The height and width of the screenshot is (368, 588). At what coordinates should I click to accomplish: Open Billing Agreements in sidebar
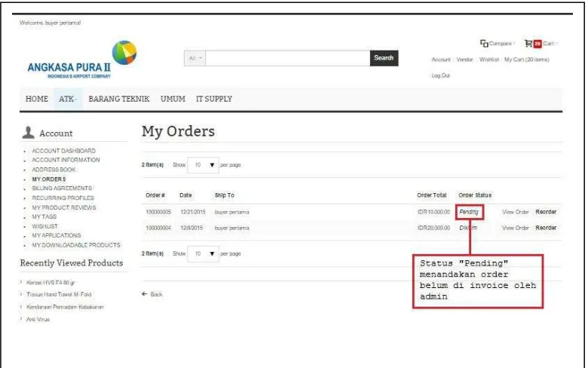tap(62, 189)
